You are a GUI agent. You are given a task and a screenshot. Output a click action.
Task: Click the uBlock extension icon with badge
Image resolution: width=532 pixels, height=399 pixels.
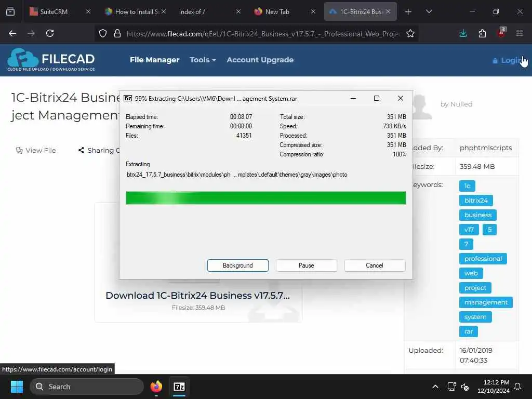click(x=501, y=33)
